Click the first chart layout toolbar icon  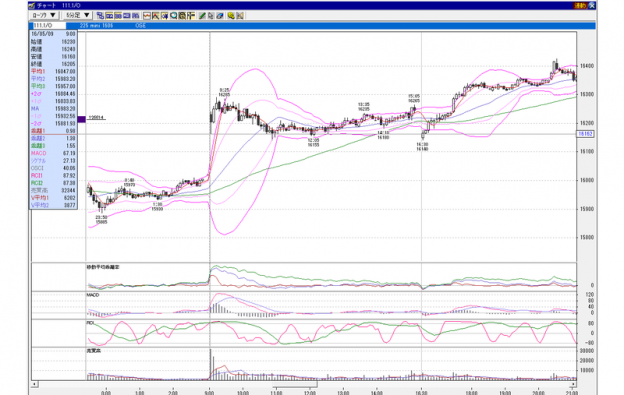tap(100, 16)
